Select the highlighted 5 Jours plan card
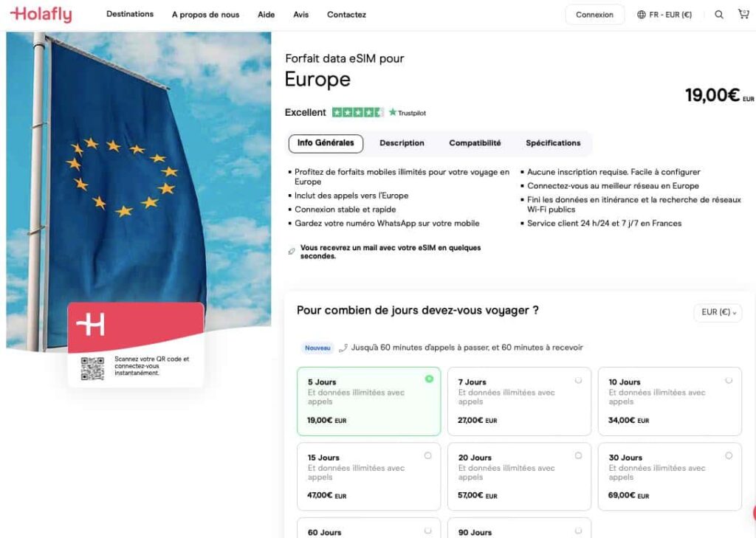The image size is (756, 538). (368, 399)
